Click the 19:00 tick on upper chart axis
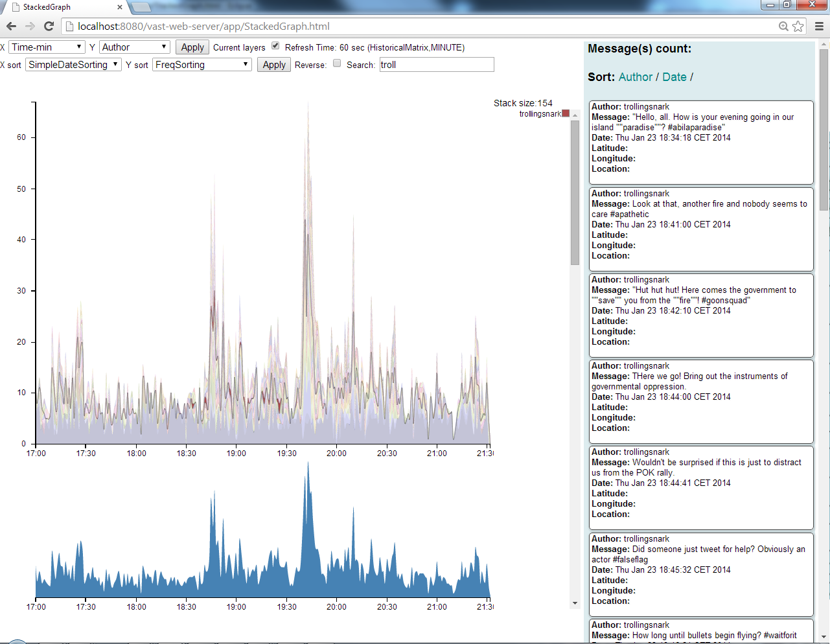This screenshot has width=830, height=644. [x=236, y=454]
